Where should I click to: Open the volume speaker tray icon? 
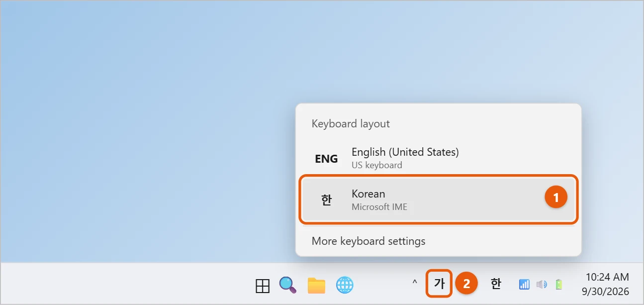tap(542, 285)
